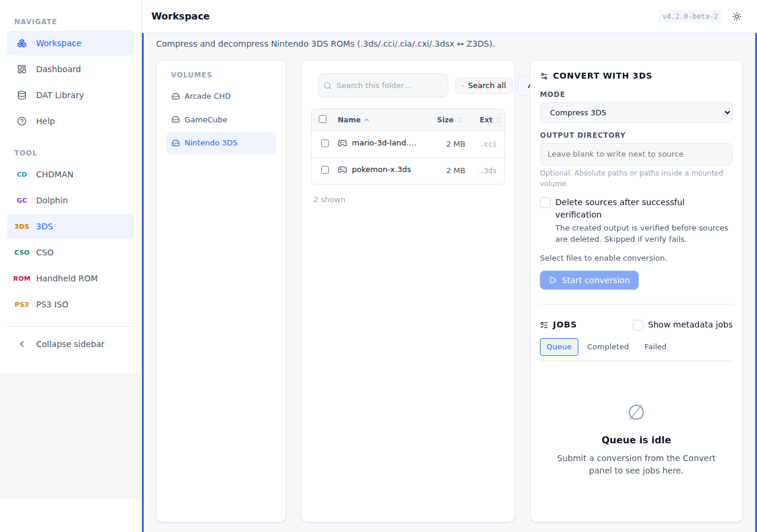The height and width of the screenshot is (532, 757).
Task: Check the mario-3d-land file checkbox
Action: pos(325,144)
